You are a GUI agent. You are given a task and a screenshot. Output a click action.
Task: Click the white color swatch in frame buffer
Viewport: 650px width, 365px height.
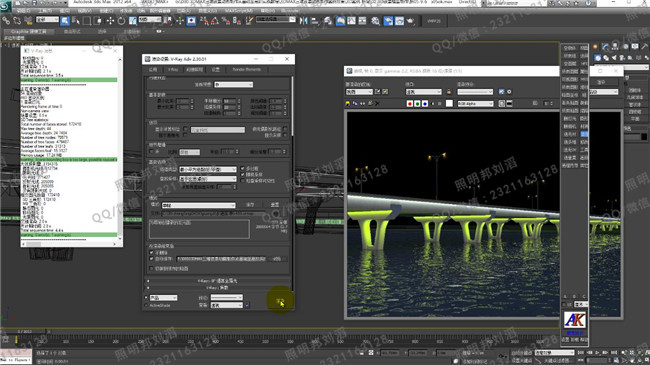(x=449, y=103)
